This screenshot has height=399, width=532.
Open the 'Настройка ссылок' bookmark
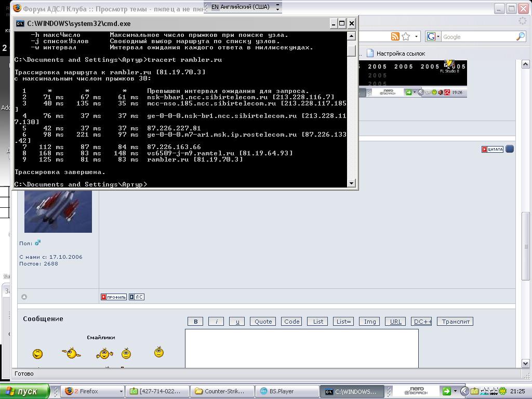(396, 54)
